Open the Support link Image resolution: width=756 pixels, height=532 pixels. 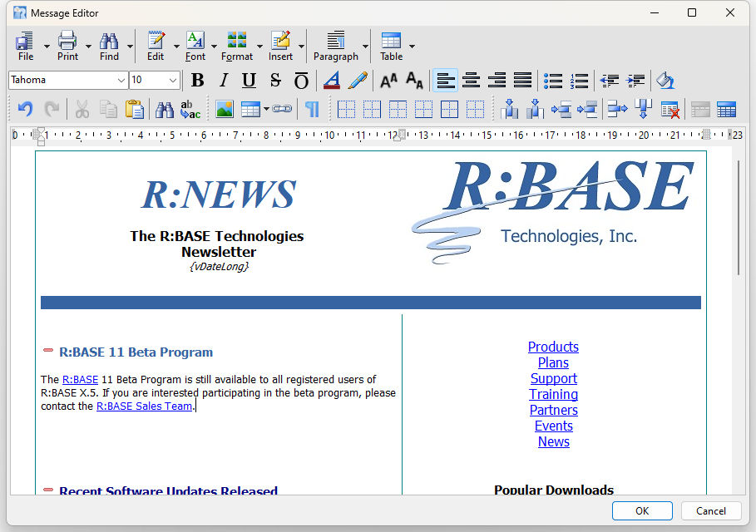(x=554, y=379)
